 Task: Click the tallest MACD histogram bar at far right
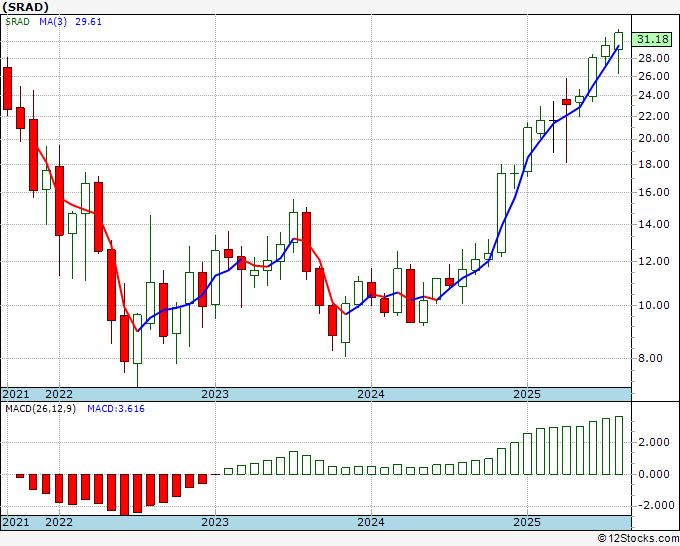tap(618, 445)
